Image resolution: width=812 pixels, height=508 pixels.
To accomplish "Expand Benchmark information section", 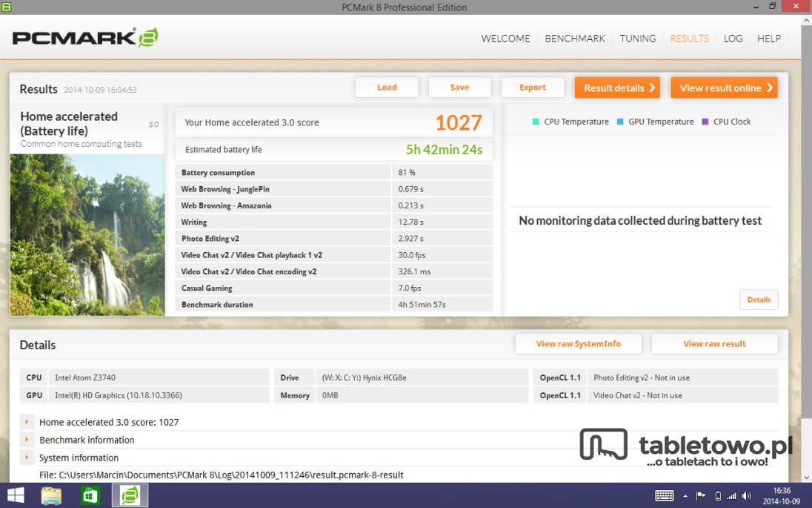I will click(x=27, y=440).
